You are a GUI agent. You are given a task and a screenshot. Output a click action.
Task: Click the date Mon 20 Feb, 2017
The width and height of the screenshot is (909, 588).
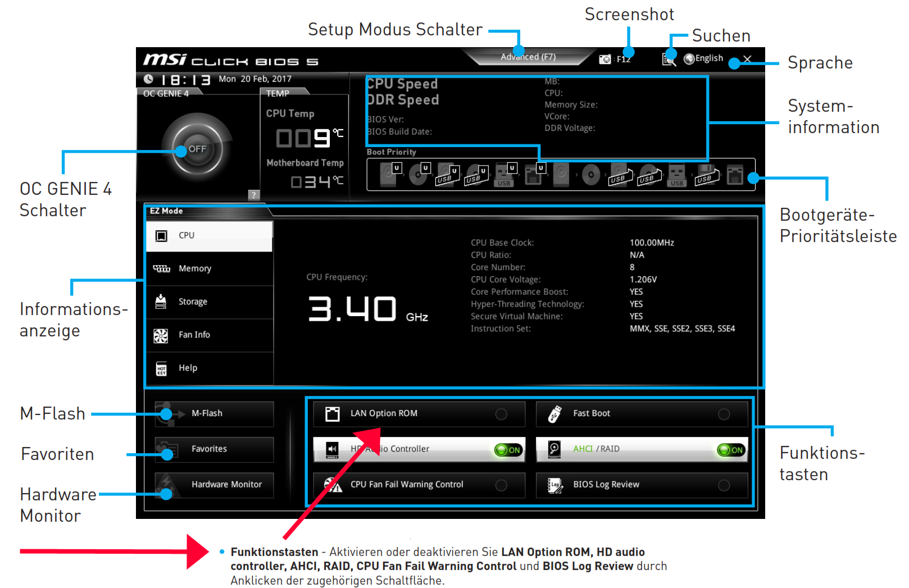click(x=255, y=79)
